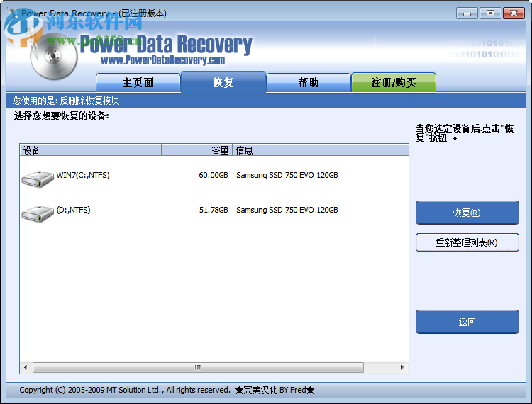Open the 主页面 tab
The height and width of the screenshot is (404, 532).
tap(138, 82)
